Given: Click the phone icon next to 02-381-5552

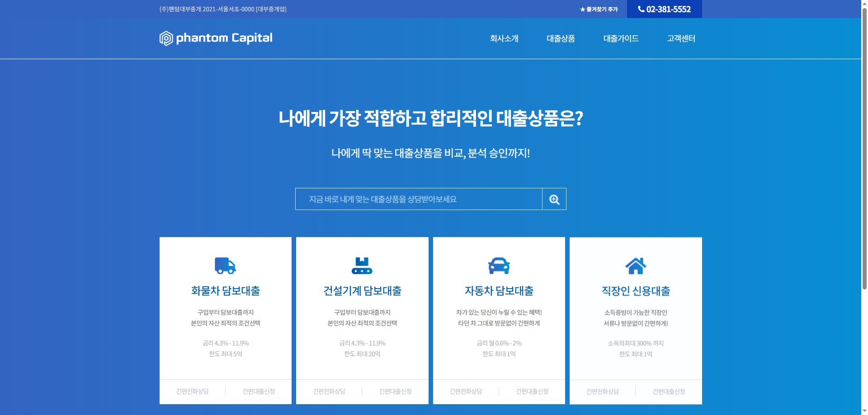Looking at the screenshot, I should click(641, 9).
